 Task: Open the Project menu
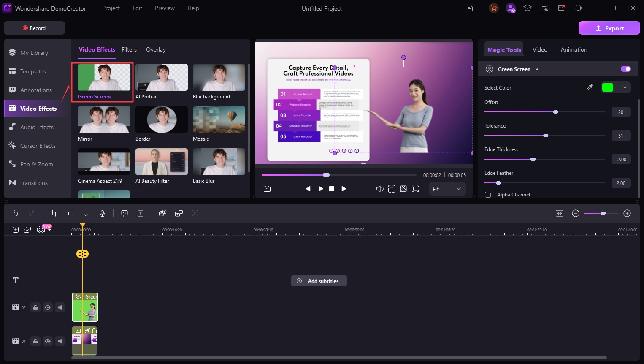coord(111,8)
